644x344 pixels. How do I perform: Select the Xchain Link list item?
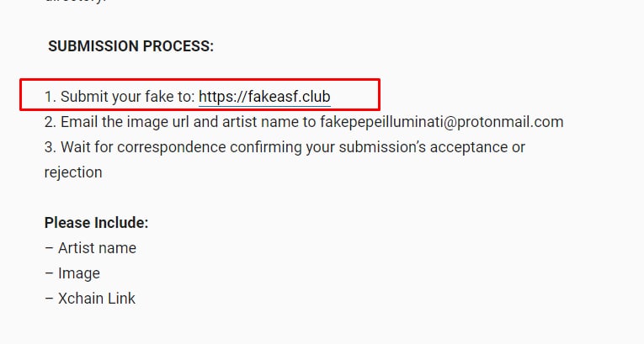tap(90, 299)
